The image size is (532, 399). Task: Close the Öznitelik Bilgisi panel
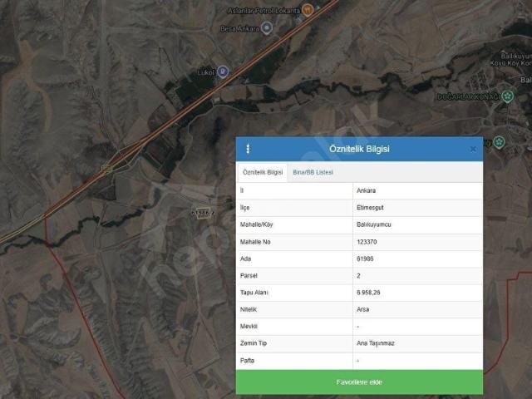click(x=473, y=150)
